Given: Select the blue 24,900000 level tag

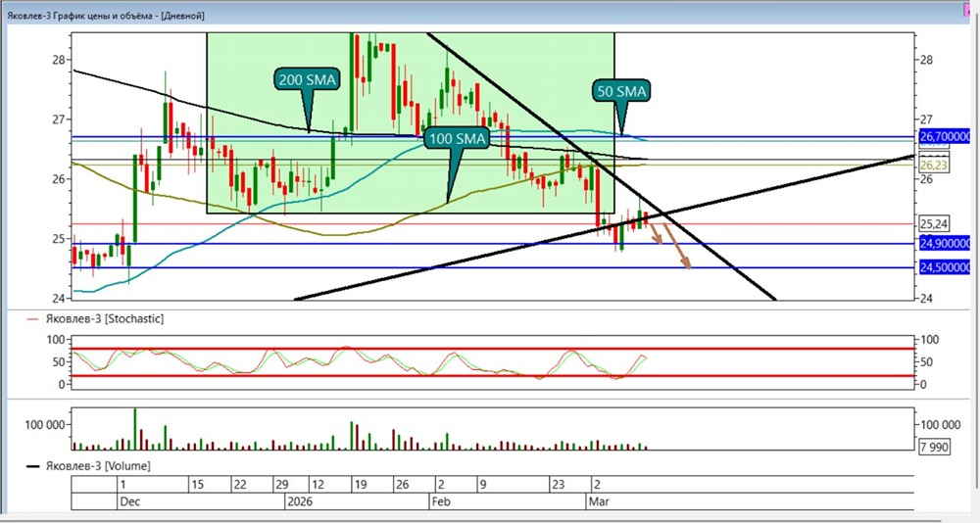Looking at the screenshot, I should (x=945, y=244).
